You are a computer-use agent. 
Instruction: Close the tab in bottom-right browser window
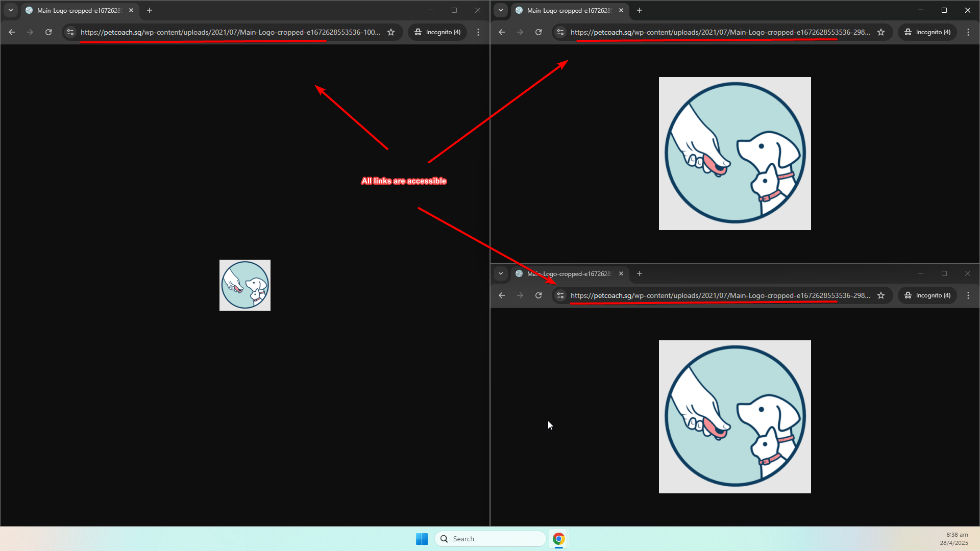pos(621,273)
